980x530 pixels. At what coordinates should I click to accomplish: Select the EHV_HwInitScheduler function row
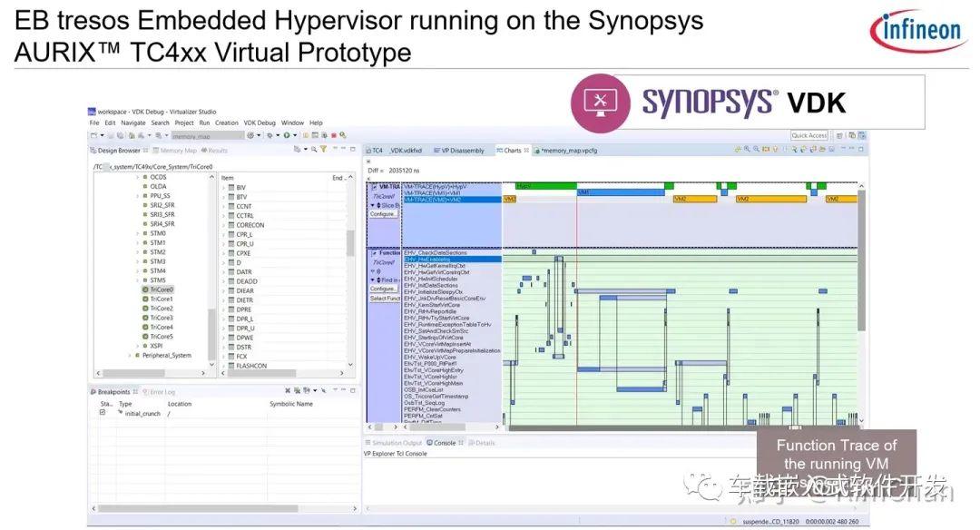click(452, 279)
